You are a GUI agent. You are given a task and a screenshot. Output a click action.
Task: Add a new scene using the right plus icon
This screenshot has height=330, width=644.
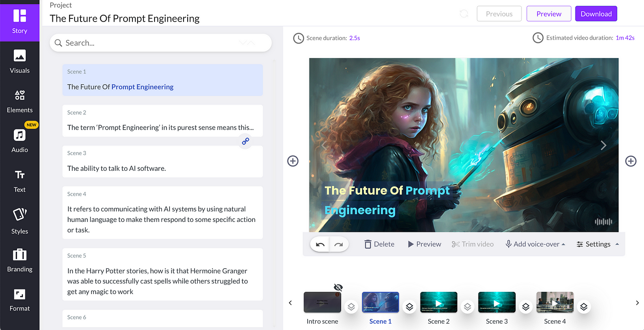tap(630, 161)
